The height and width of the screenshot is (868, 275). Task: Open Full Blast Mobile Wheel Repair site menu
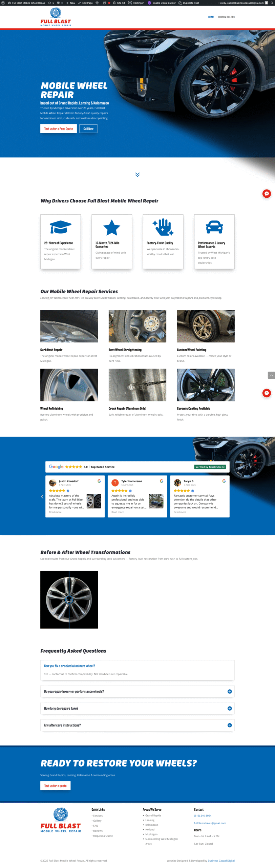coord(26,3)
